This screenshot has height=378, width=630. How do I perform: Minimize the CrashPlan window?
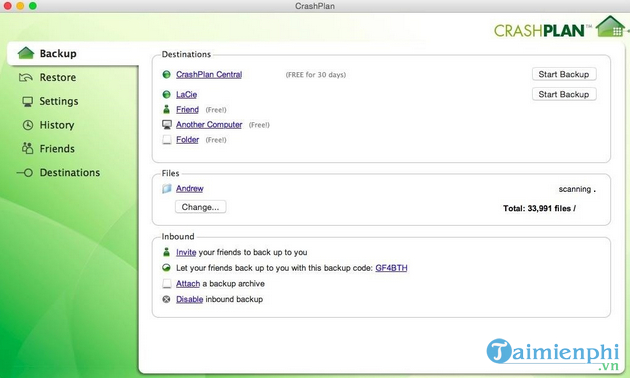[20, 6]
